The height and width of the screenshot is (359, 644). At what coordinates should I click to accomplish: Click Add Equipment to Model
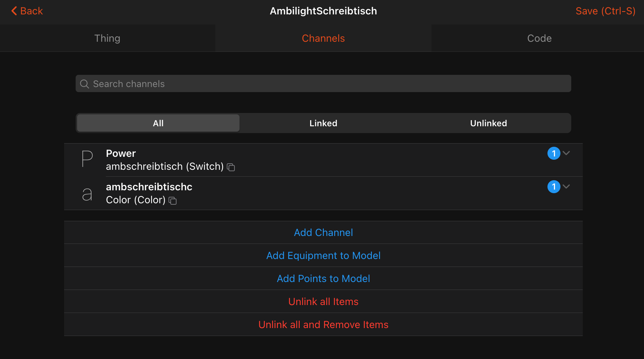pyautogui.click(x=323, y=255)
